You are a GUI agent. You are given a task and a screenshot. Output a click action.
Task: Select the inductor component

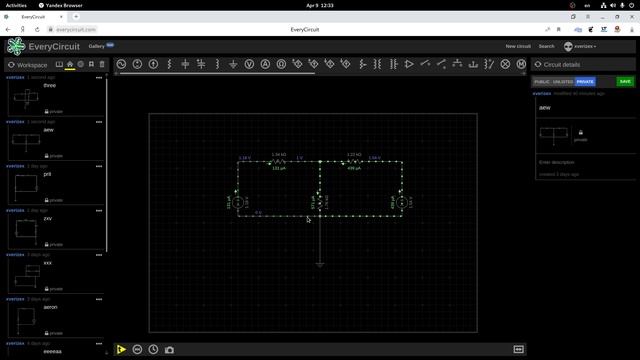[217, 64]
